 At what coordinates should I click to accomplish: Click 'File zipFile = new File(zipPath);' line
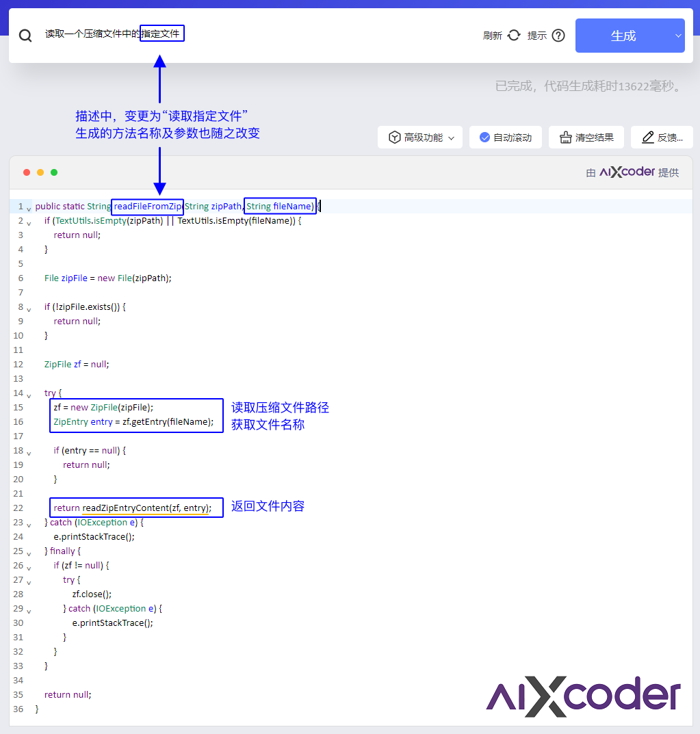point(107,278)
